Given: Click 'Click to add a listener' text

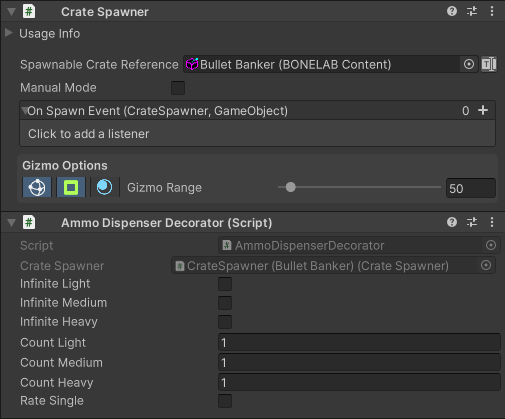Looking at the screenshot, I should pyautogui.click(x=89, y=134).
